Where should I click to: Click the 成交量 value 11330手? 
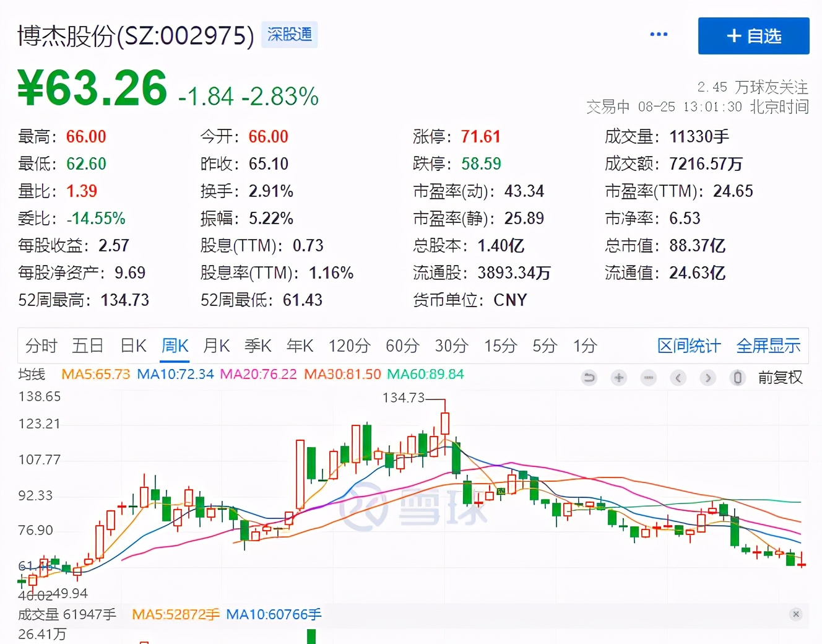coord(699,136)
